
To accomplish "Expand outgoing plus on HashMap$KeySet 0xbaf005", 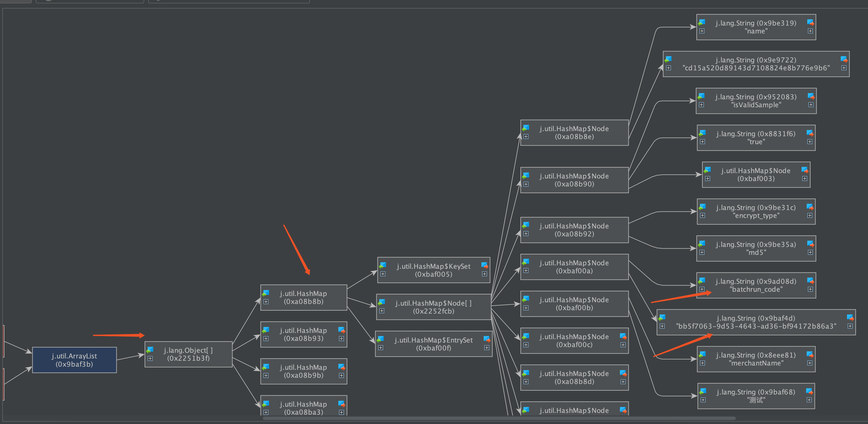I will pos(485,274).
